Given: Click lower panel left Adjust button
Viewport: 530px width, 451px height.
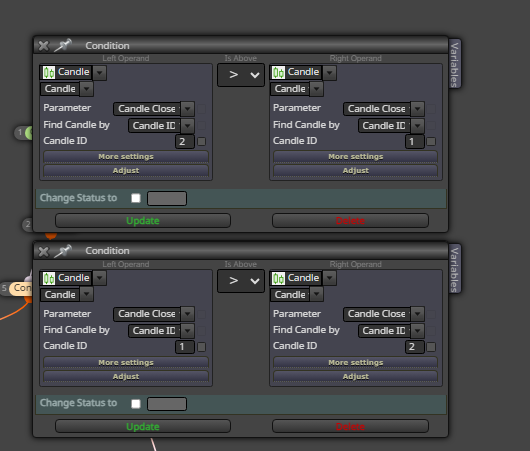Looking at the screenshot, I should coord(126,376).
